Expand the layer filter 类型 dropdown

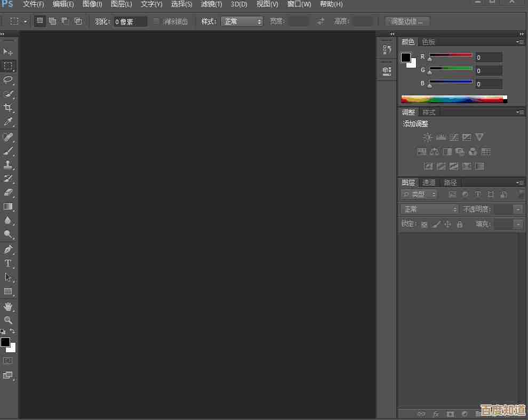coord(419,195)
